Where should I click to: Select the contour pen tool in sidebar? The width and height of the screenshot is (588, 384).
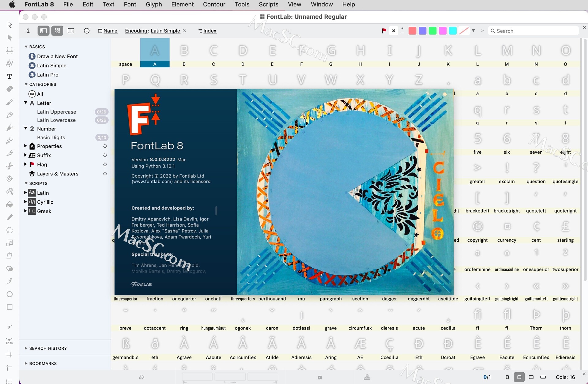[x=9, y=140]
